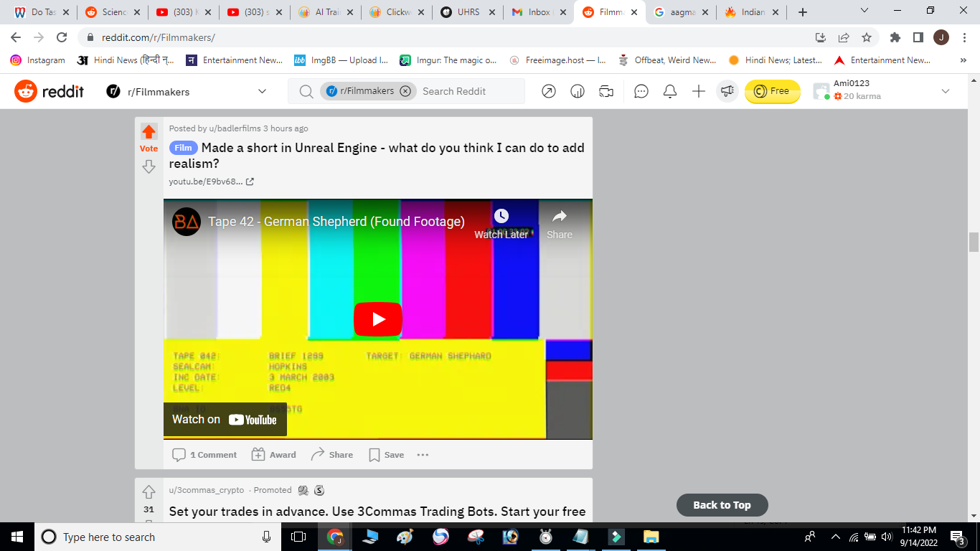Screen dimensions: 980x551
Task: Open the youtu.be external link
Action: 211,182
